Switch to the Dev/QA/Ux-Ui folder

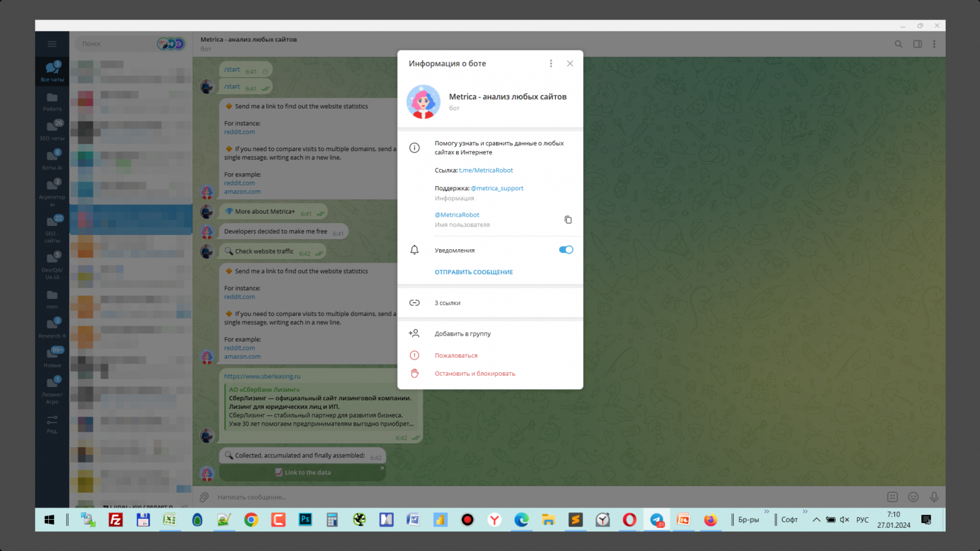point(52,264)
